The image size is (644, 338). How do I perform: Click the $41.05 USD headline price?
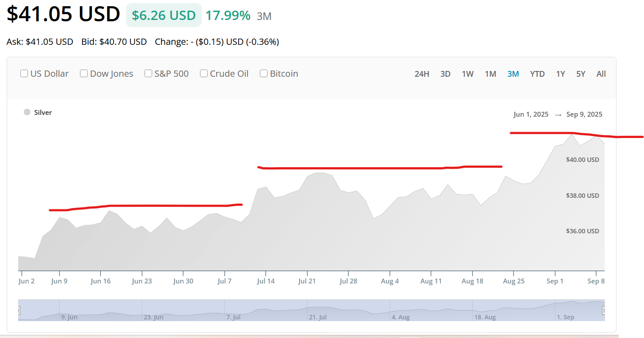click(63, 14)
